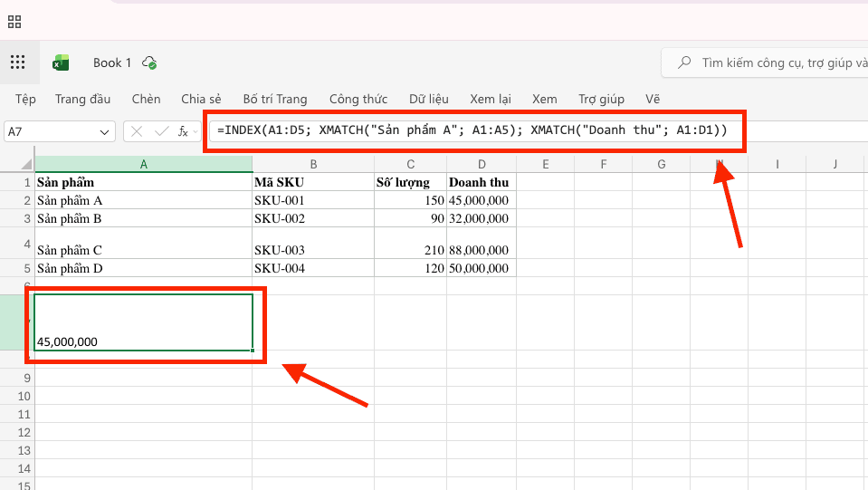The image size is (868, 490).
Task: Select column A header
Action: pyautogui.click(x=143, y=164)
